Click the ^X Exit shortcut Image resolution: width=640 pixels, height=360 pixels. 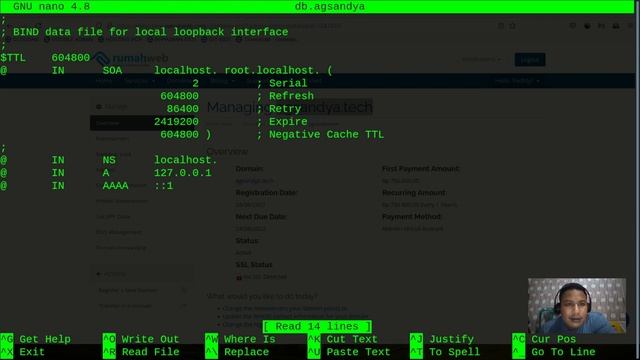pos(22,352)
